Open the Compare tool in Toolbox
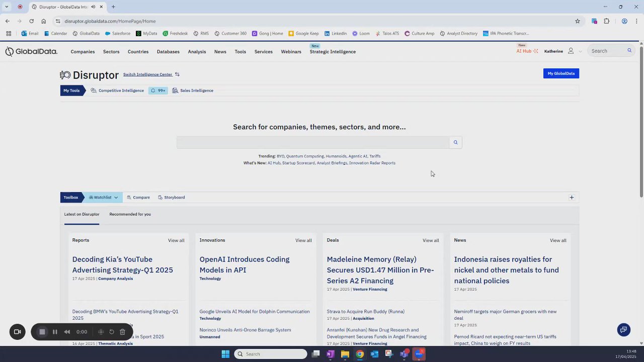Screen dimensions: 644x362 click(x=138, y=198)
